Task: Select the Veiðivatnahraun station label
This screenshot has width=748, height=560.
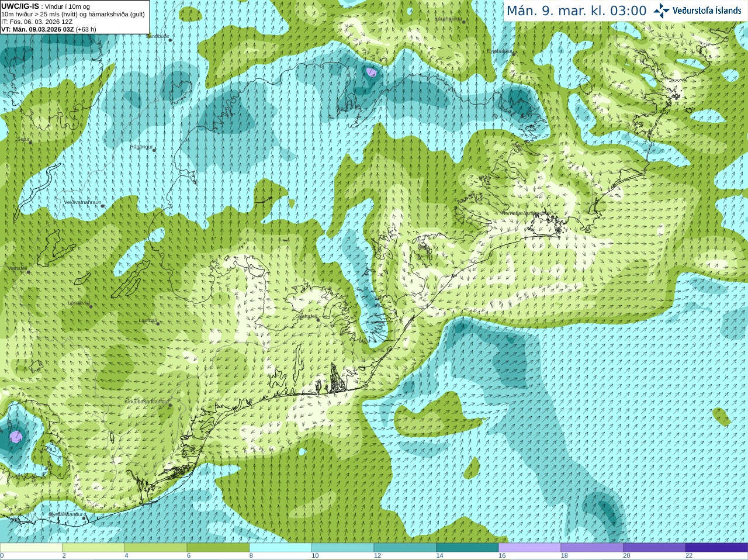Action: tap(82, 202)
